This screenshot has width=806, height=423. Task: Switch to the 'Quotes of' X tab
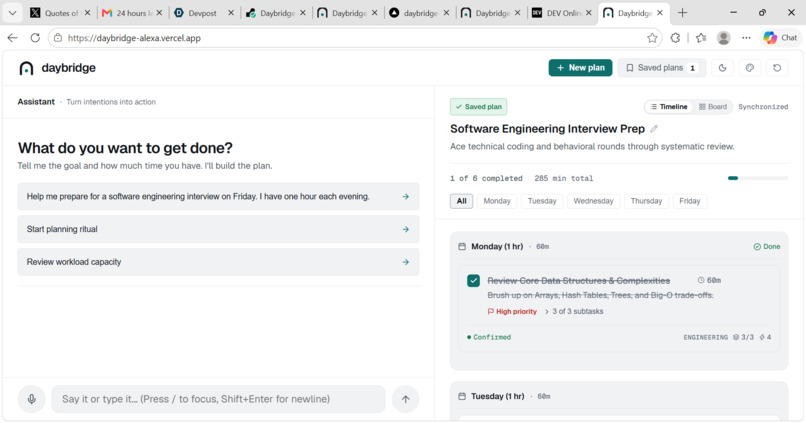58,13
